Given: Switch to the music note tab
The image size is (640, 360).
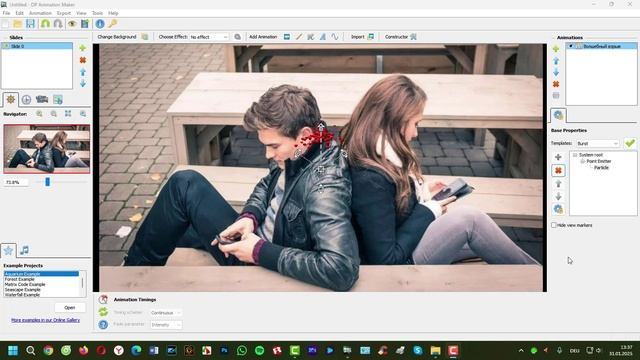Looking at the screenshot, I should click(x=24, y=250).
